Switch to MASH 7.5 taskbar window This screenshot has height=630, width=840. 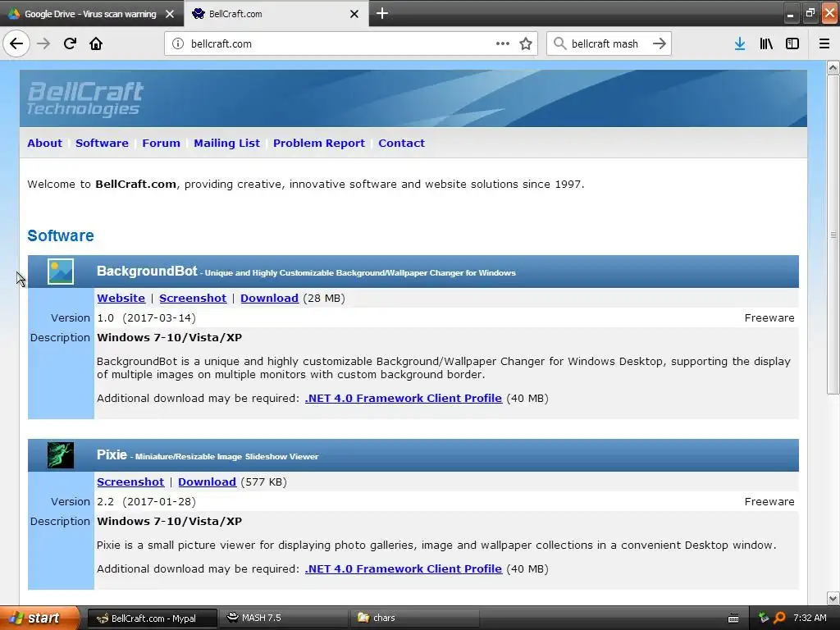pos(283,619)
